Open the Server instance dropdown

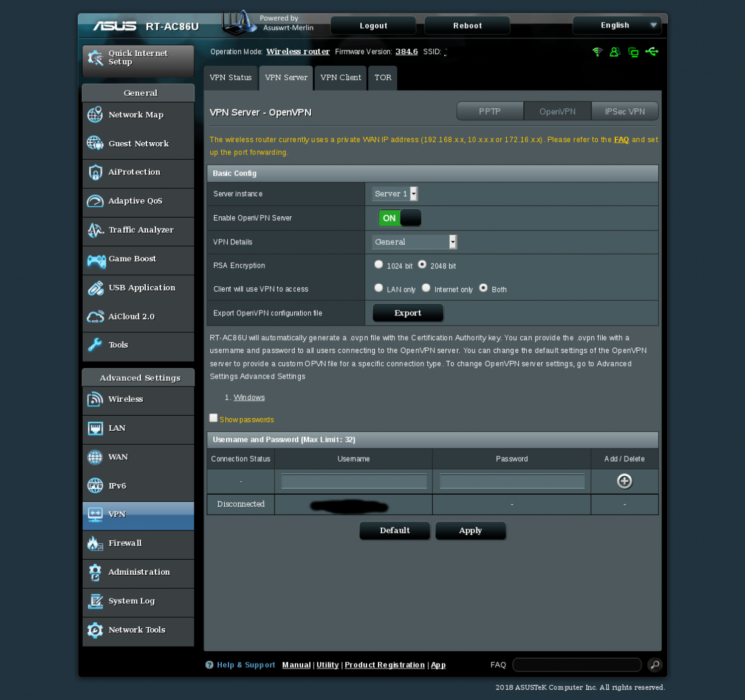395,194
